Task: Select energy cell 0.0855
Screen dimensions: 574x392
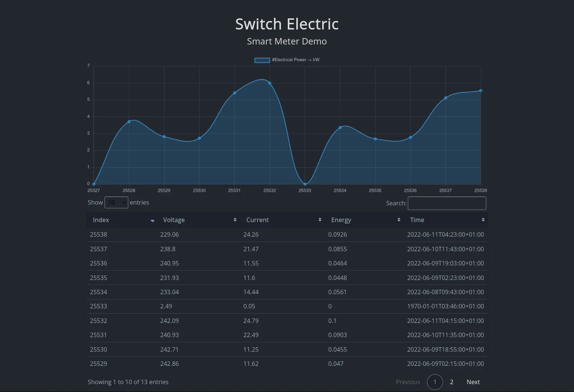Action: click(x=337, y=249)
